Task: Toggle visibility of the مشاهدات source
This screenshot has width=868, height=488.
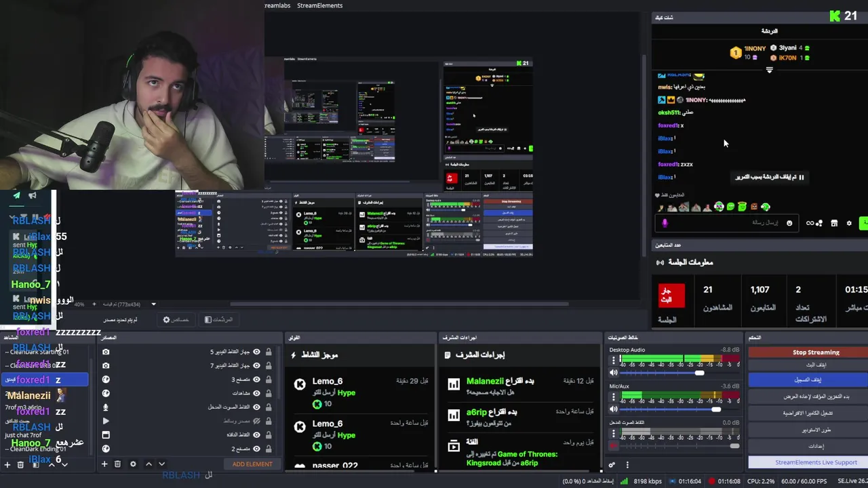Action: pyautogui.click(x=256, y=393)
